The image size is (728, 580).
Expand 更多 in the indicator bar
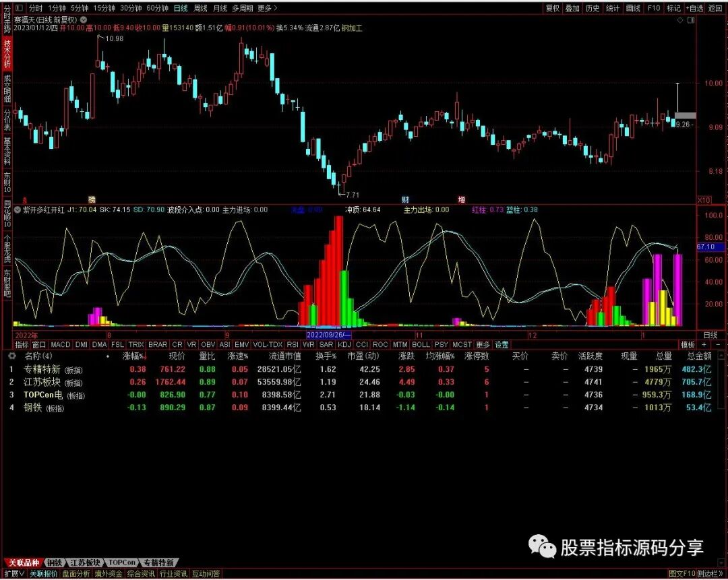[x=483, y=345]
